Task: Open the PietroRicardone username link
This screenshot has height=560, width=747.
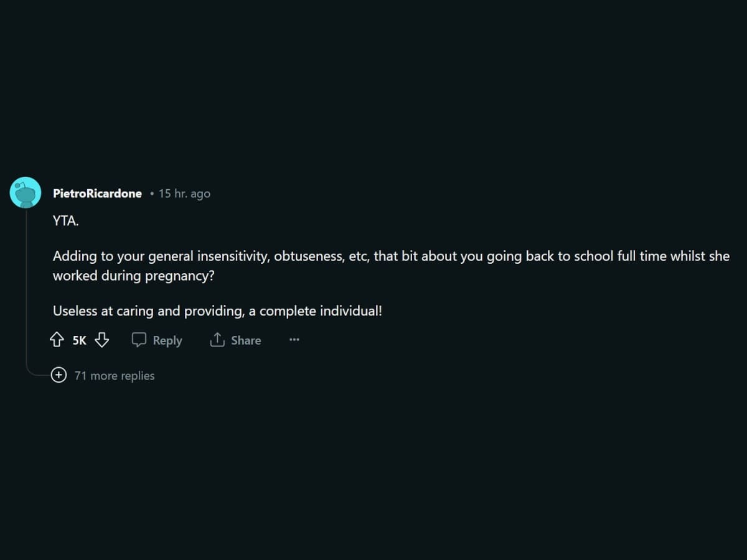Action: coord(97,194)
